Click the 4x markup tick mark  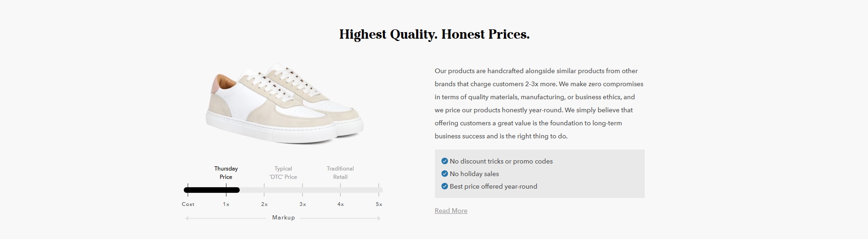(341, 190)
